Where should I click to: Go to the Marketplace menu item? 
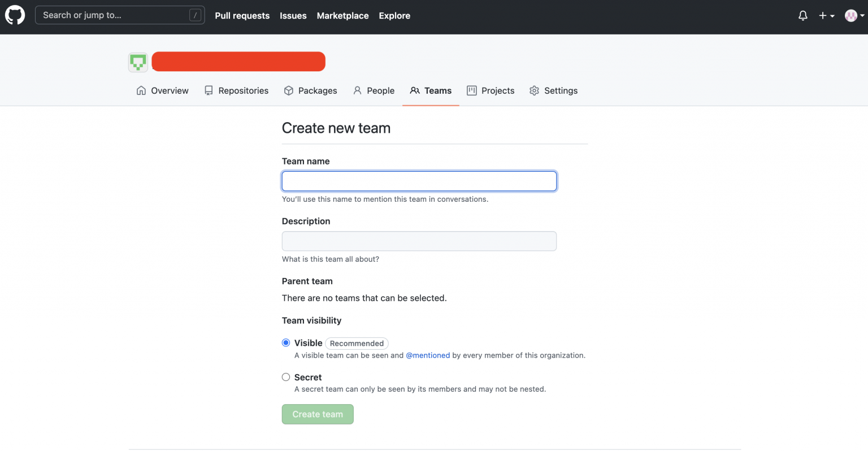[342, 15]
